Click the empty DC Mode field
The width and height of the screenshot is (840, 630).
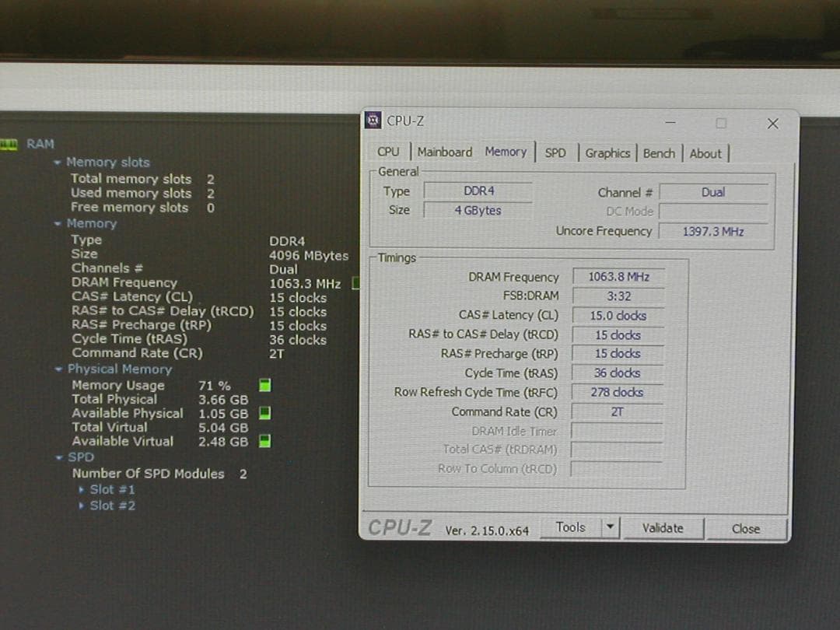(x=713, y=212)
